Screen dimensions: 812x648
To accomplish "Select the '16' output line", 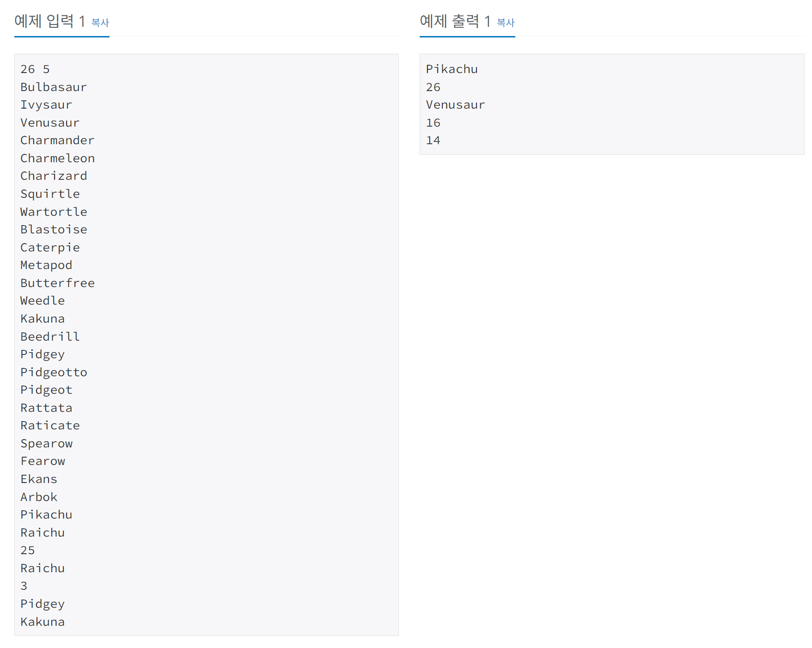I will [x=433, y=123].
